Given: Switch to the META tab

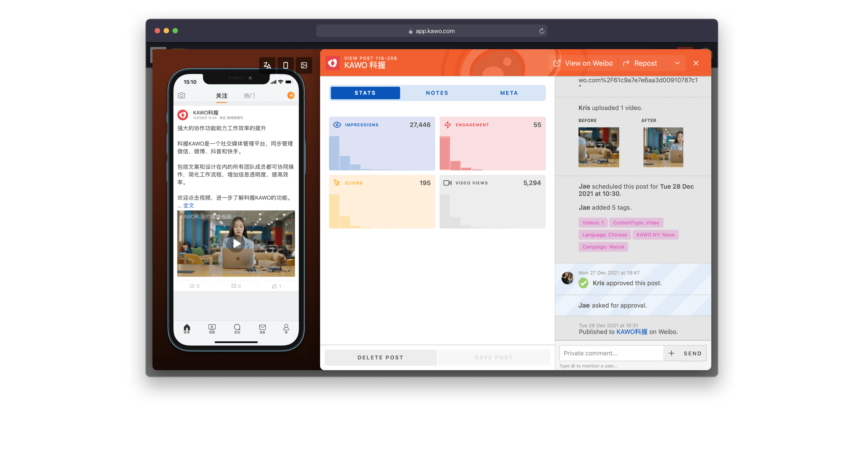Looking at the screenshot, I should pos(509,93).
